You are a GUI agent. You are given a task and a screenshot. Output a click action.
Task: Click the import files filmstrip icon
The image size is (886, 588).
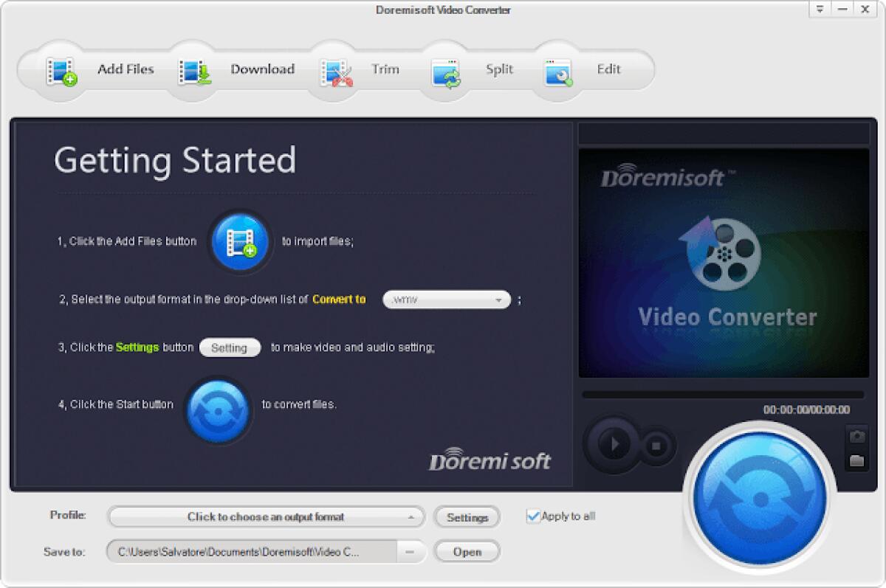[x=240, y=241]
